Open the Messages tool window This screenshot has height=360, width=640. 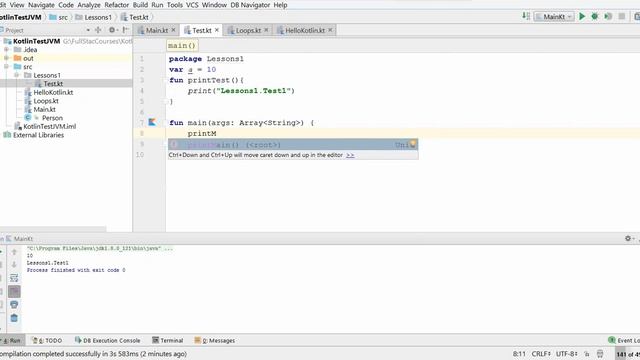click(x=215, y=340)
